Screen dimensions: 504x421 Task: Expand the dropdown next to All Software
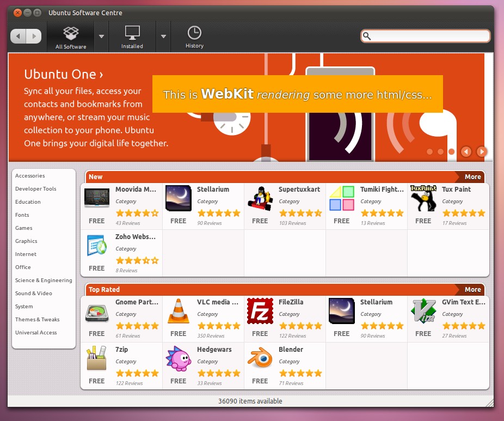101,36
